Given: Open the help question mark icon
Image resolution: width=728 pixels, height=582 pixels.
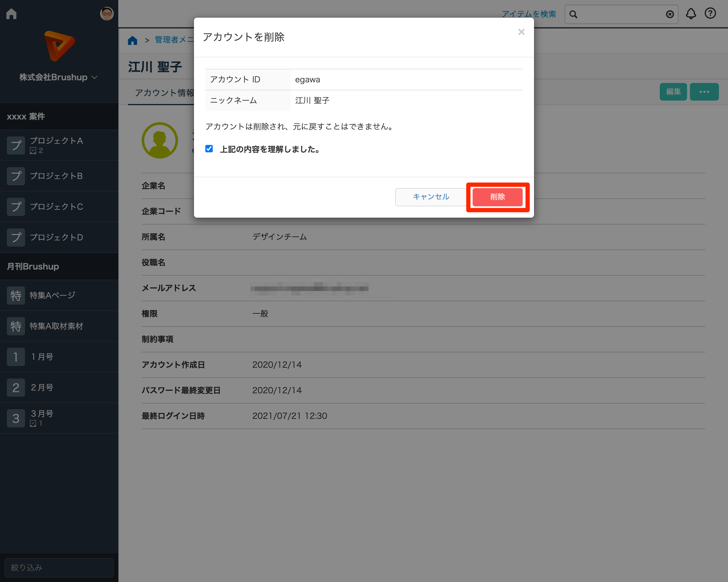Looking at the screenshot, I should 710,13.
